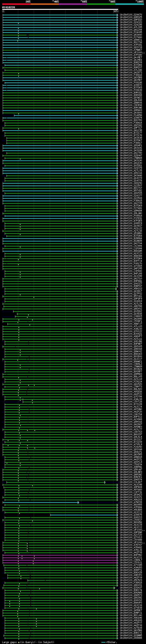Screen dimensions: 146x644
Task: Select the UniRef100_A1XCI3 label
Action: coord(131,512)
